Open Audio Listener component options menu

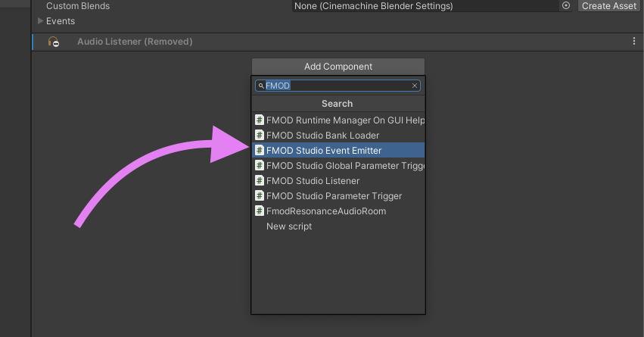click(634, 42)
